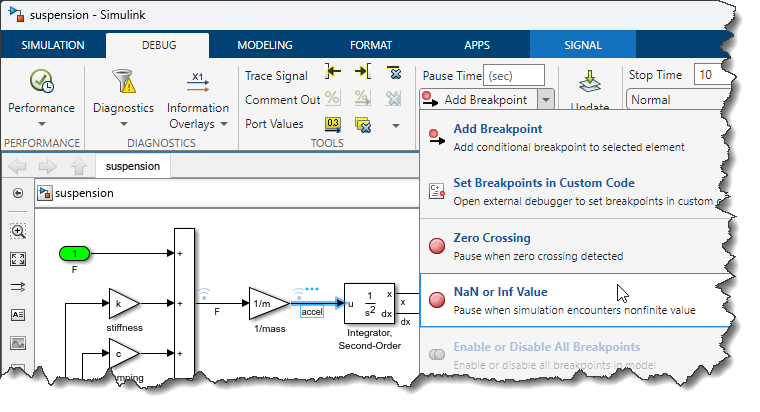Click the Pause Time input field

(514, 75)
